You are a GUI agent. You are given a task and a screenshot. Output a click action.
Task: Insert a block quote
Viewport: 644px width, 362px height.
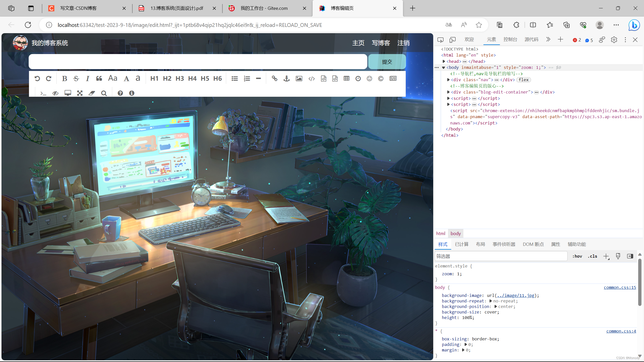[x=99, y=78]
